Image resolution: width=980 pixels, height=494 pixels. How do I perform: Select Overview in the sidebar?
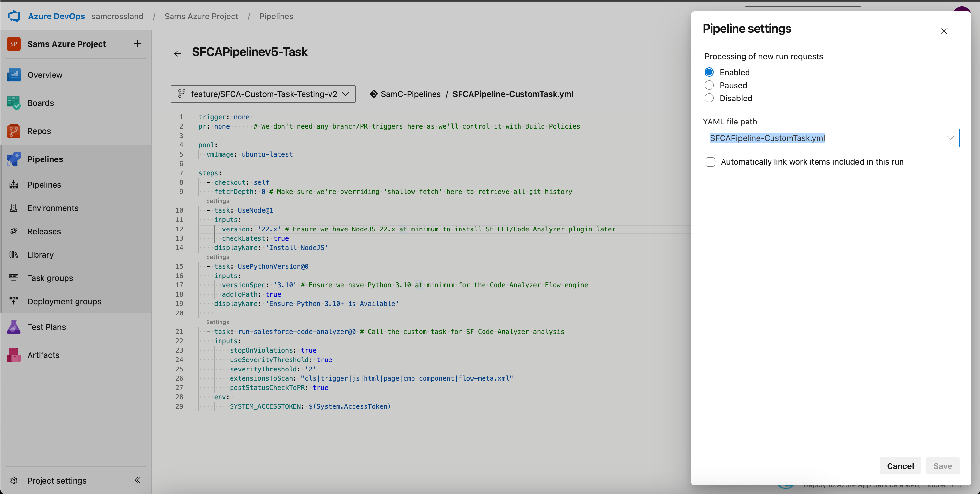(45, 75)
